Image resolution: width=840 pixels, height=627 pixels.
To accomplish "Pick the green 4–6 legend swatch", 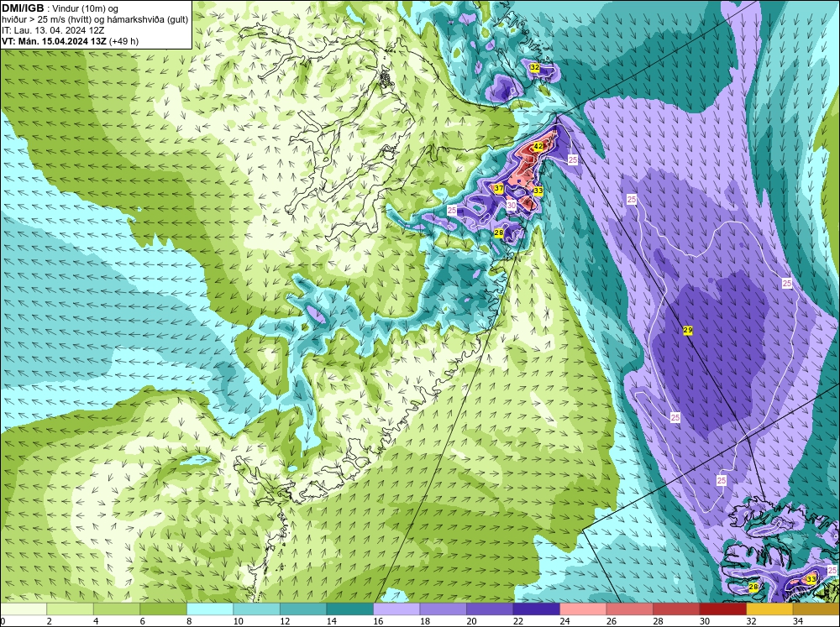I will point(117,609).
